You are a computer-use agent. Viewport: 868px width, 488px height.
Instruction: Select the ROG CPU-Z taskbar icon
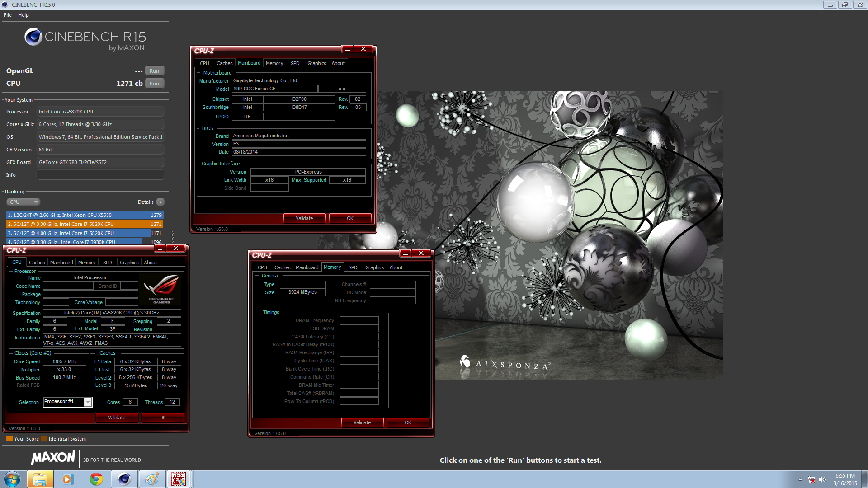179,479
